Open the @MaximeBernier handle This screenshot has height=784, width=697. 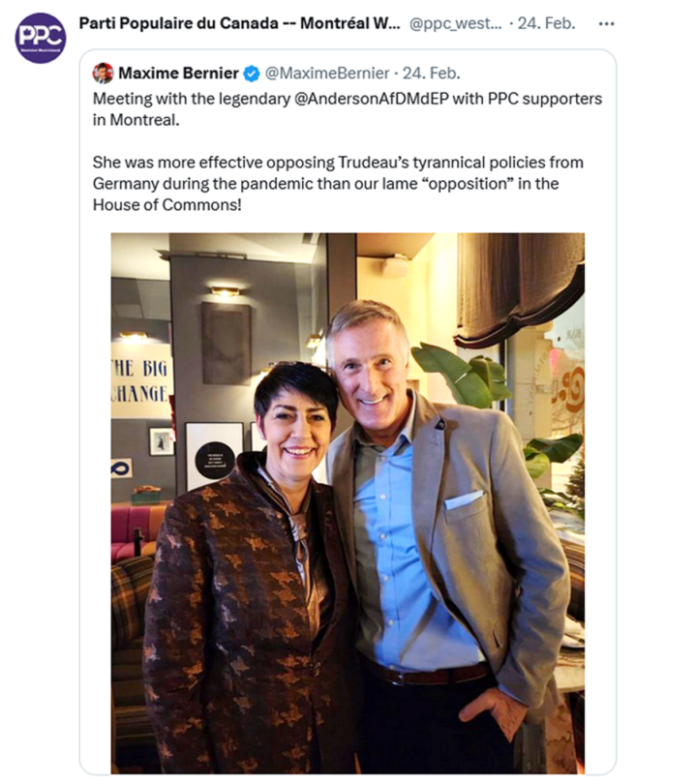point(327,73)
